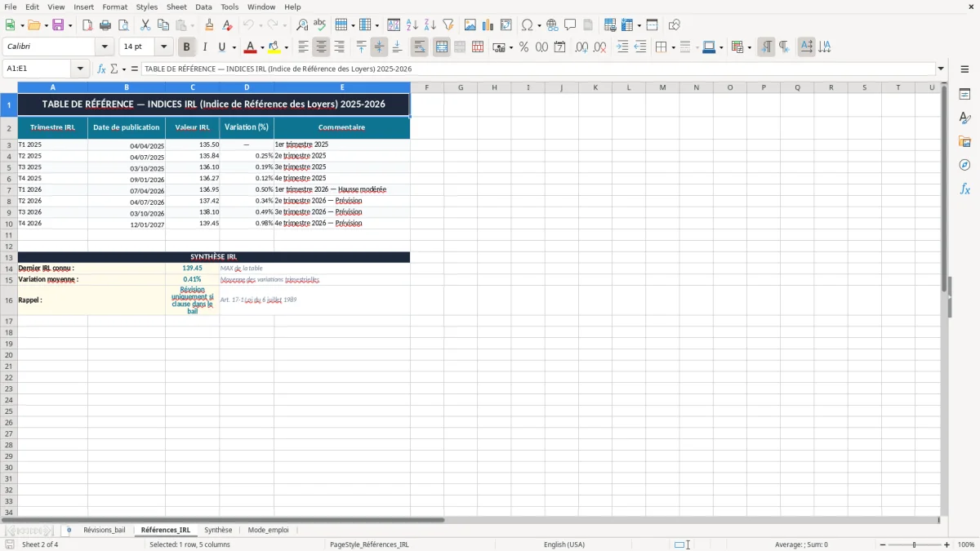The image size is (980, 551).
Task: Switch to Révisions_bail sheet tab
Action: 105,530
